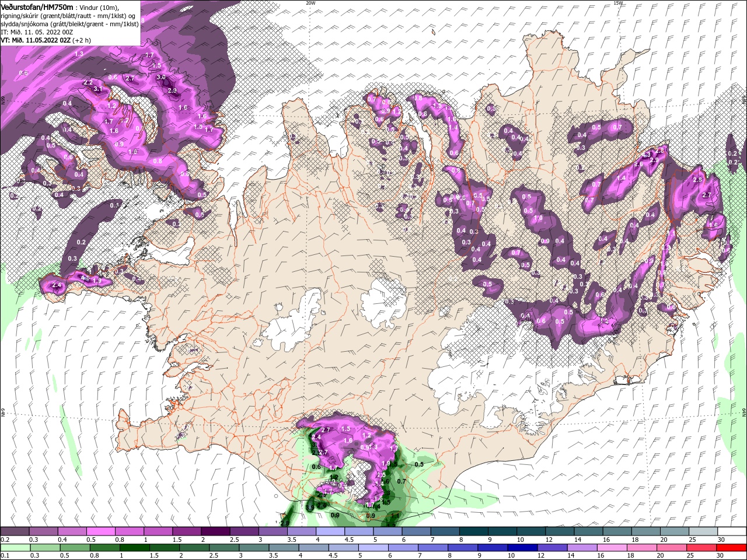Pick the upper legend swatch between 1 and 1.5
The height and width of the screenshot is (560, 747).
coord(158,531)
